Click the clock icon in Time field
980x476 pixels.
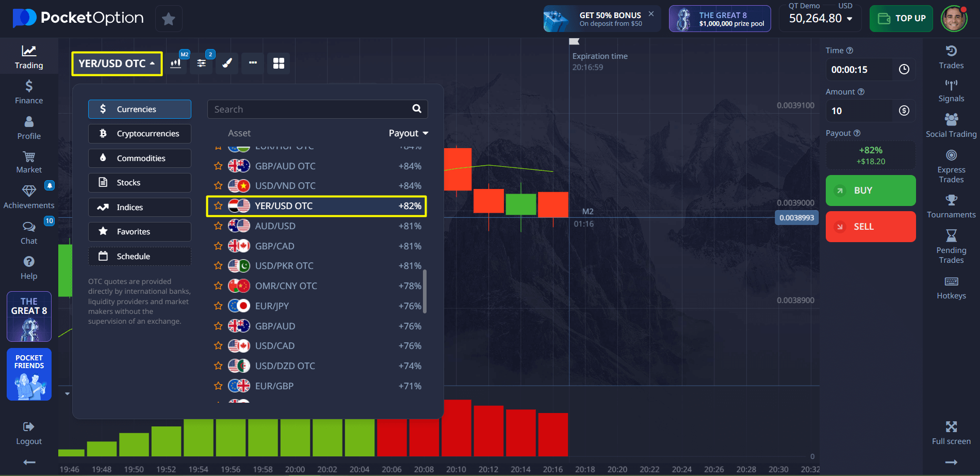904,70
